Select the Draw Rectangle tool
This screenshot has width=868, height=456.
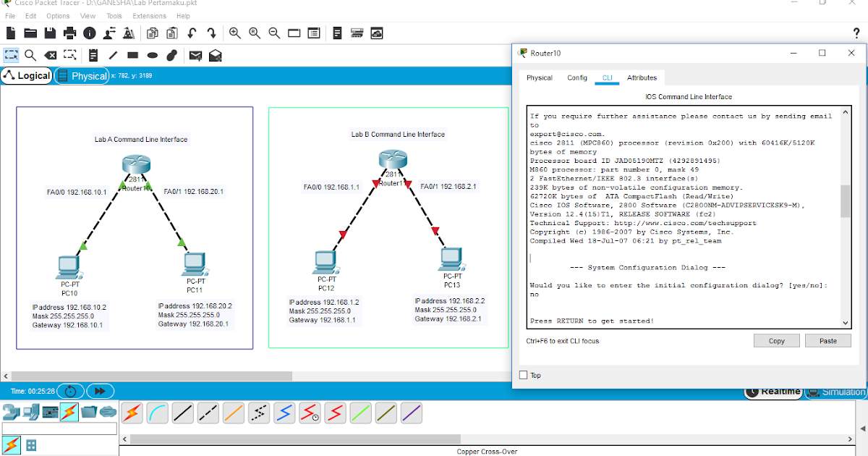click(132, 55)
